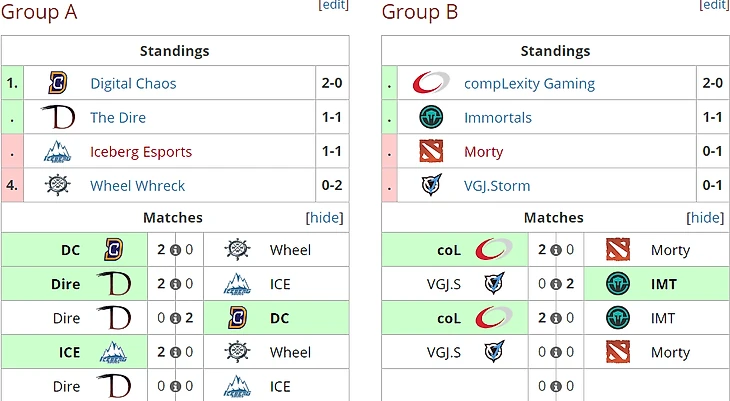Open match info for VGJ.S vs IMT
The width and height of the screenshot is (730, 401).
click(555, 284)
